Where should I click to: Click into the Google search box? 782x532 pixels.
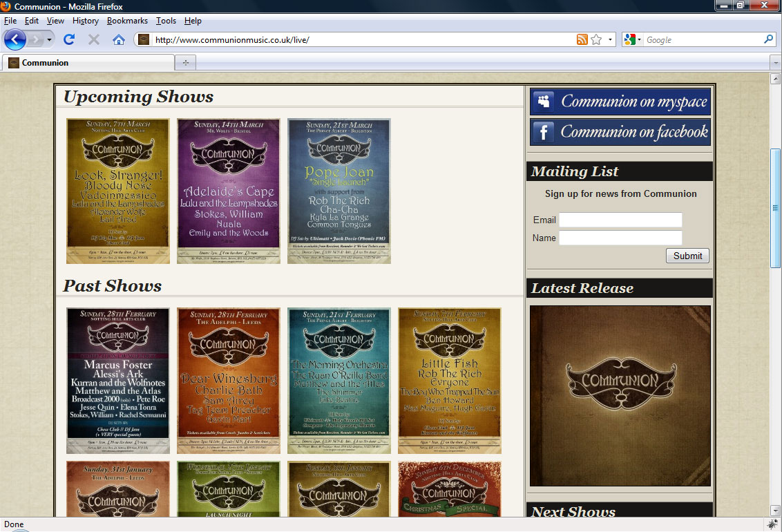703,40
